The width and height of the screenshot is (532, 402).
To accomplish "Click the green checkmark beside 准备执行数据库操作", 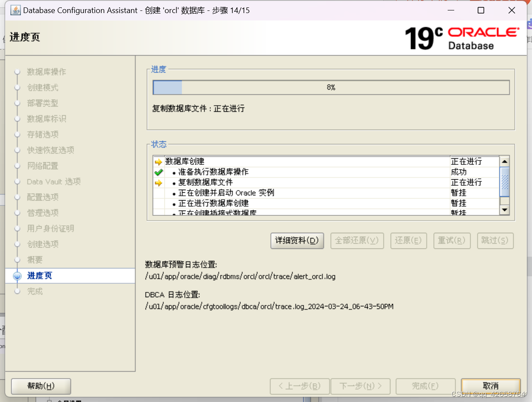I will pyautogui.click(x=159, y=172).
